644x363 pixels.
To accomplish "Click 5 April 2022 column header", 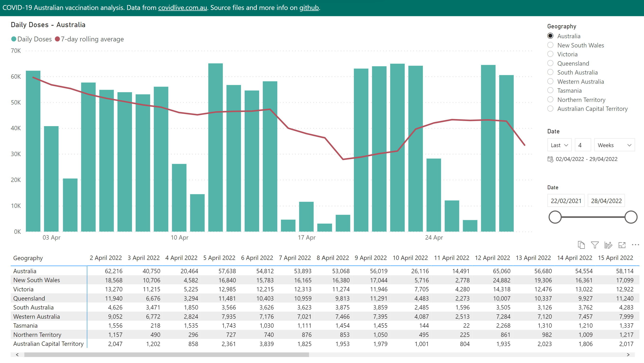I will point(219,258).
